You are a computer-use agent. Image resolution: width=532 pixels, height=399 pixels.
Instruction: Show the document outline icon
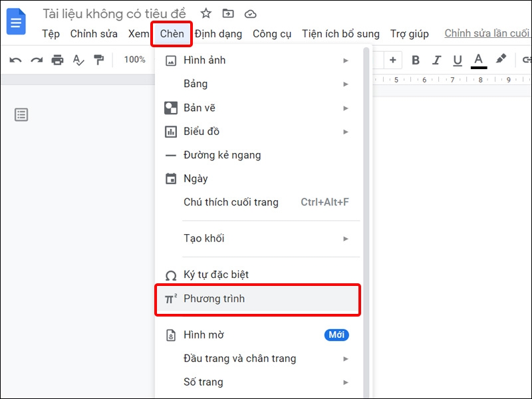point(21,114)
